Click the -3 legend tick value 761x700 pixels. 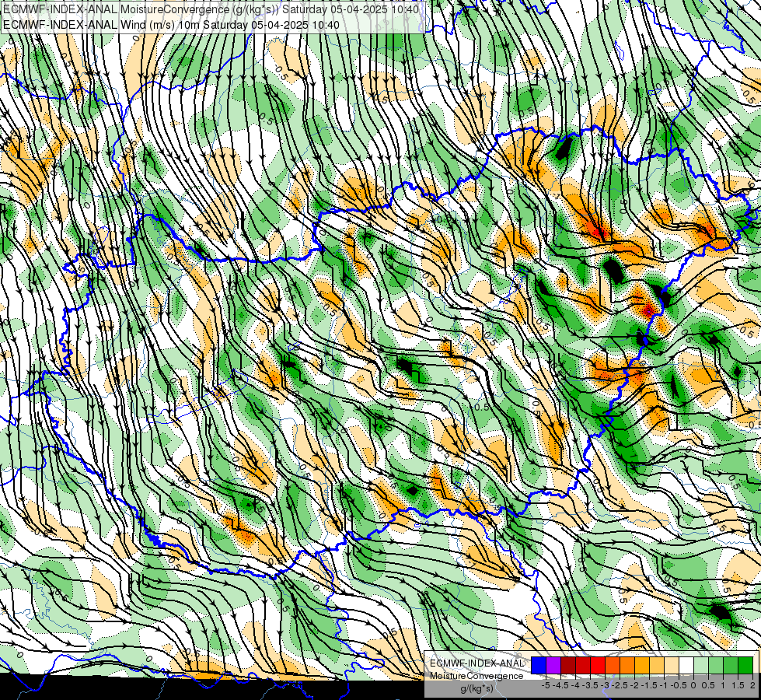click(606, 685)
